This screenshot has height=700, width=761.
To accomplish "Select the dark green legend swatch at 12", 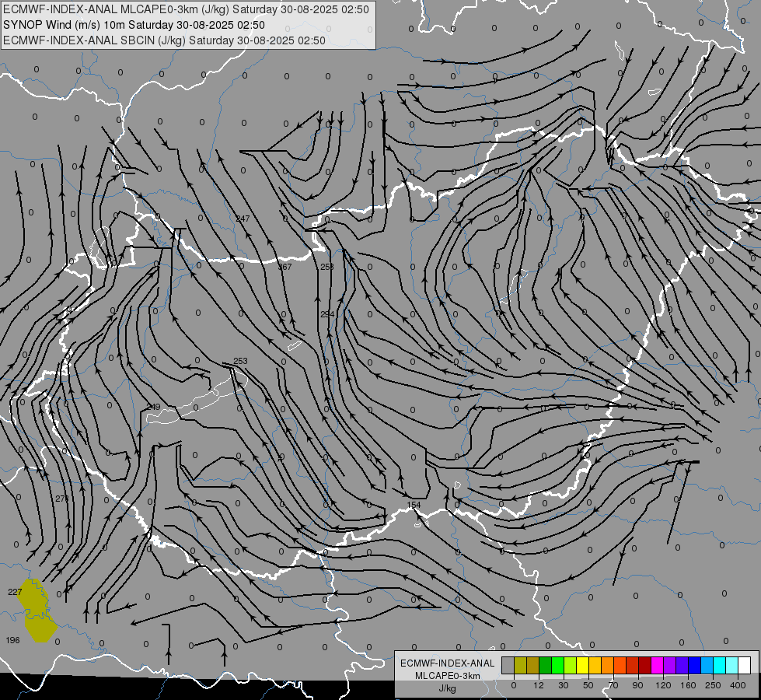I will 546,665.
